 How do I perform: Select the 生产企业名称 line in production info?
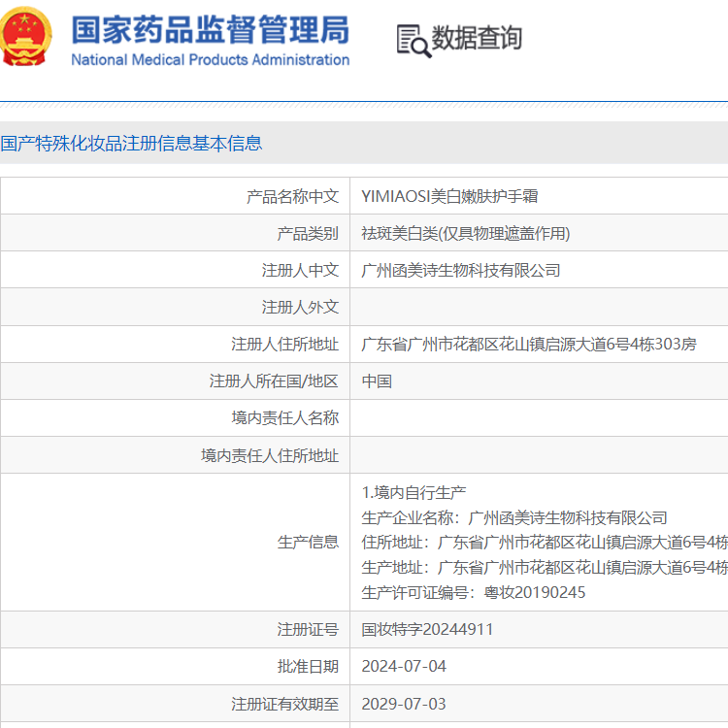pyautogui.click(x=513, y=517)
